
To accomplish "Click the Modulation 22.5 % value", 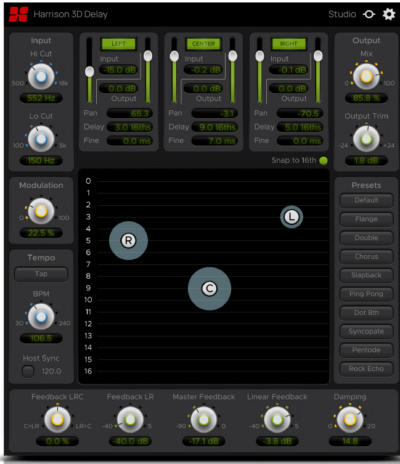I will (41, 233).
